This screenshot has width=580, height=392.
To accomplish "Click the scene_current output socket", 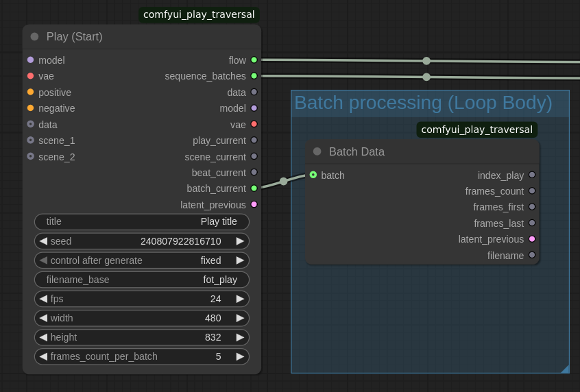I will click(254, 156).
